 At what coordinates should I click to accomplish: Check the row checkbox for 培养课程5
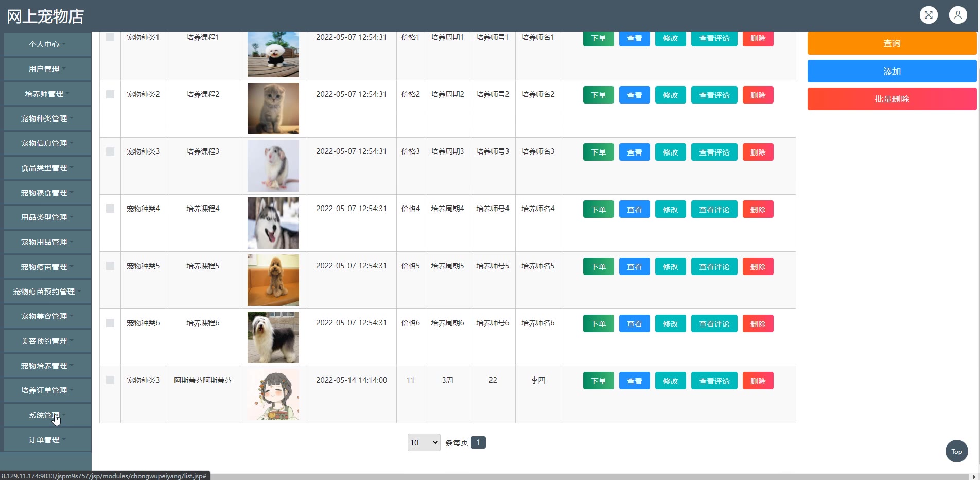(x=110, y=266)
